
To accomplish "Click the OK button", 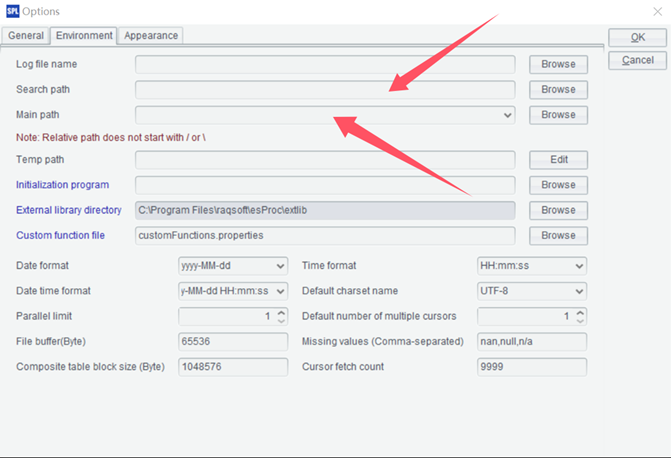I will point(637,37).
